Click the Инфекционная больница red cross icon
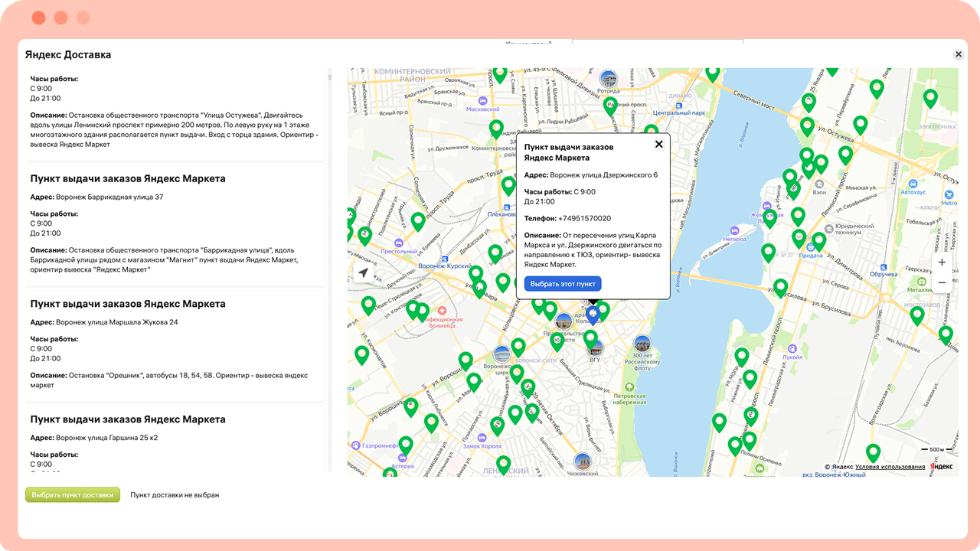 pyautogui.click(x=443, y=309)
